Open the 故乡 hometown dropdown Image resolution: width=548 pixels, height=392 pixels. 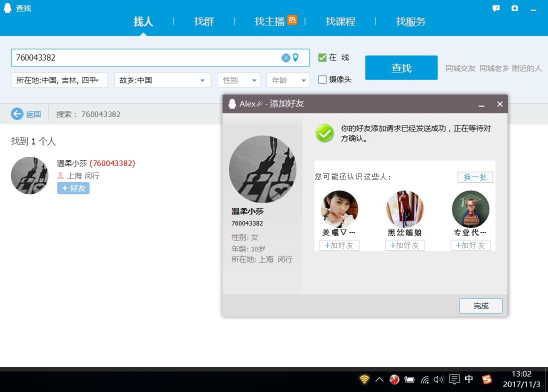click(162, 80)
